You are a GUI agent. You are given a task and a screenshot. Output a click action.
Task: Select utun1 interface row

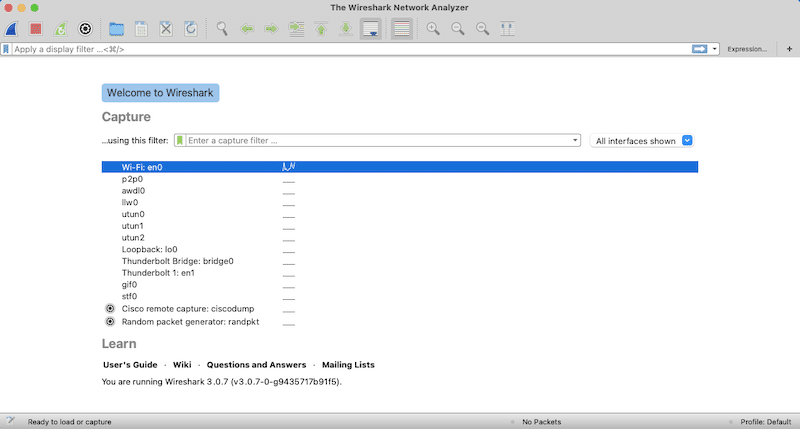click(x=399, y=226)
